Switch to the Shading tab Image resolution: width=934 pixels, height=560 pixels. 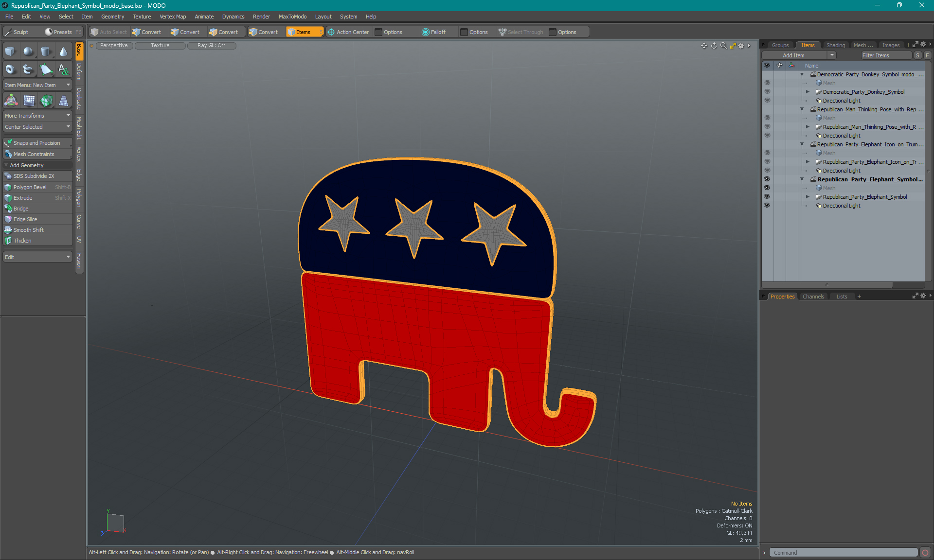point(835,45)
